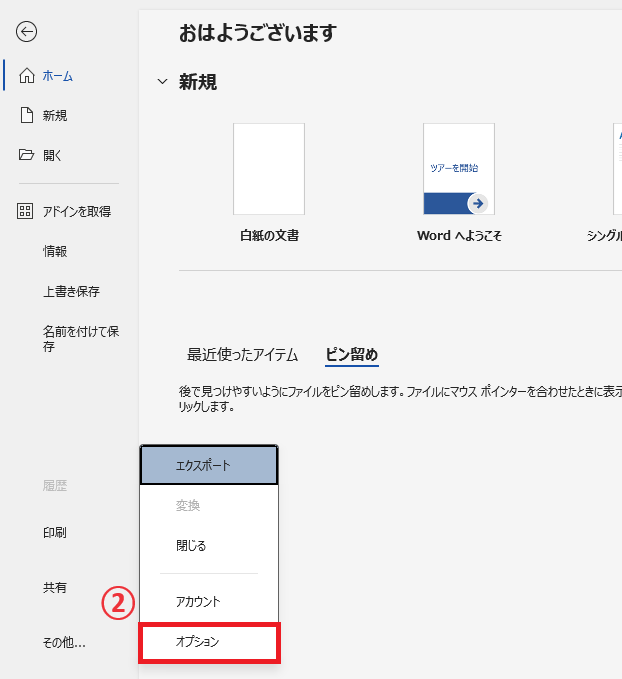Click the おはようございます greeting heading
Screen dimensions: 622x679
[258, 33]
